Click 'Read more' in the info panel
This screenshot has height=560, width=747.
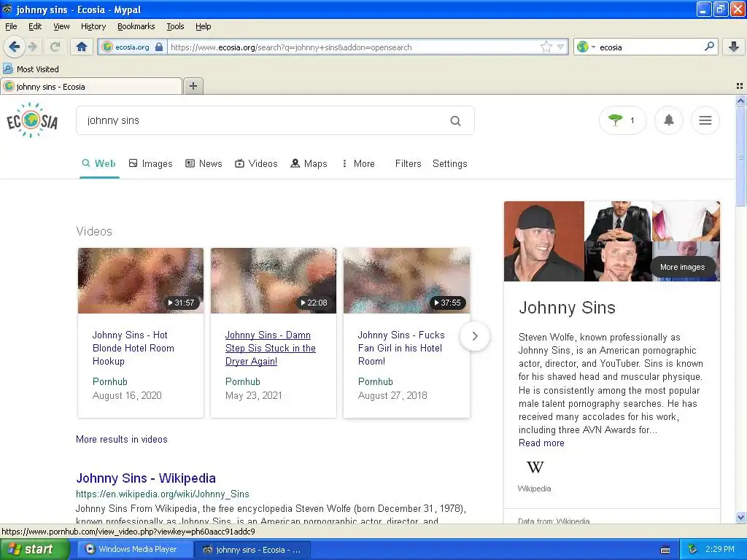click(541, 443)
